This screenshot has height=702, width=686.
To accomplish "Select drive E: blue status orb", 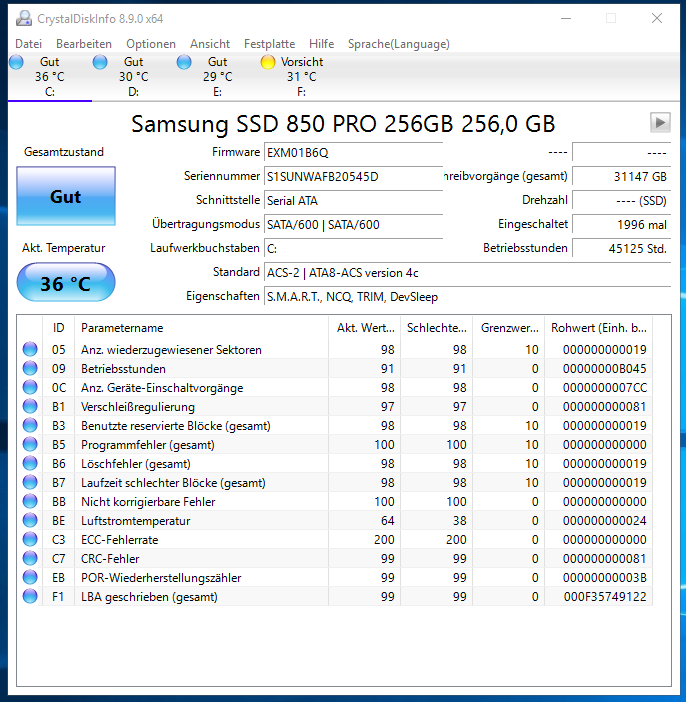I will [184, 62].
